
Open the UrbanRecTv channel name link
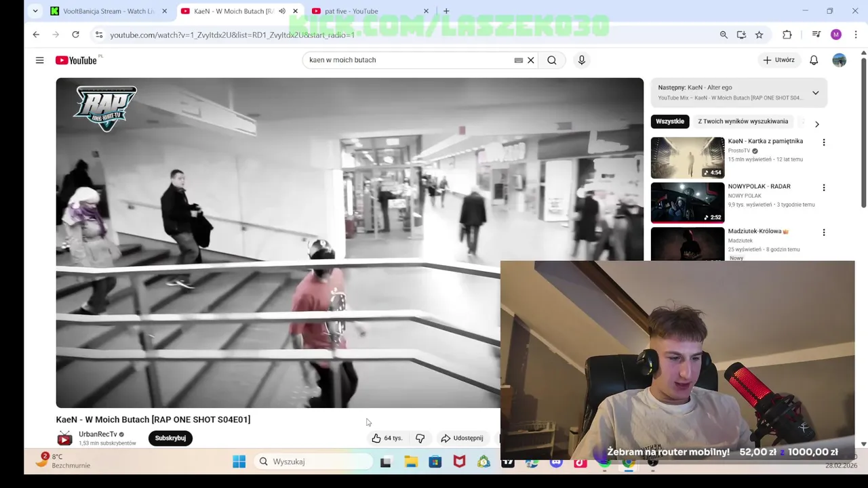pos(98,434)
